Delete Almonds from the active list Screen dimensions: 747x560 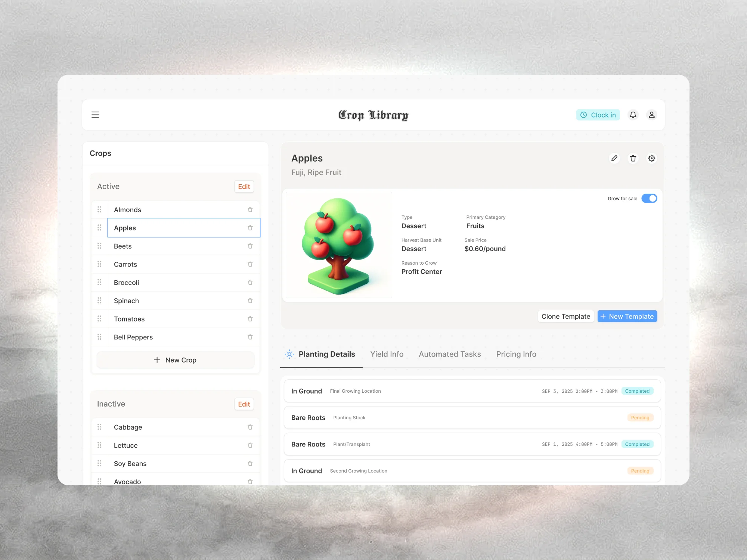coord(250,210)
